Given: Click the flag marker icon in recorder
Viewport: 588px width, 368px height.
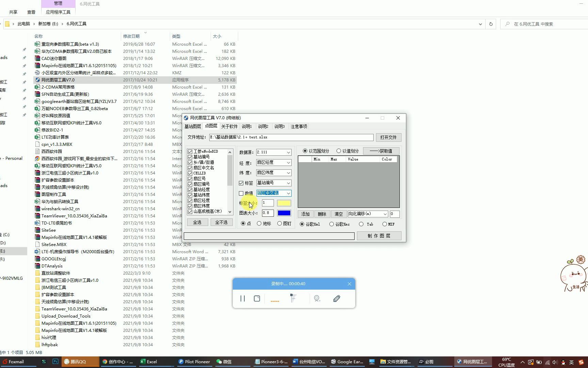Looking at the screenshot, I should 293,298.
